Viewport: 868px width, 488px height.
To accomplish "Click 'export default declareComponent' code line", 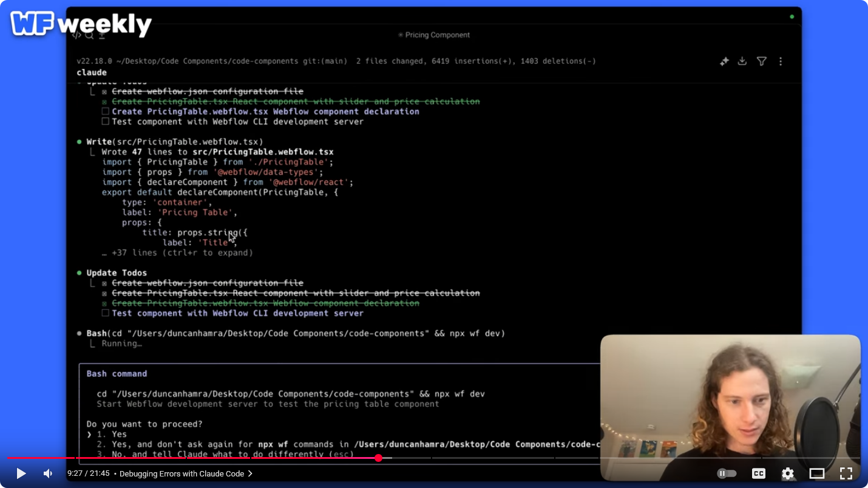I will tap(220, 192).
